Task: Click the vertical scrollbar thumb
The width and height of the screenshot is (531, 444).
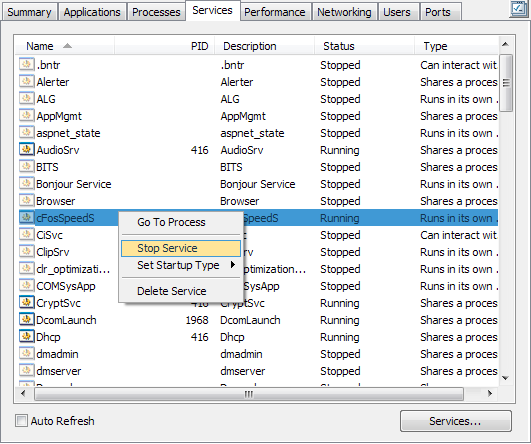Action: [506, 83]
